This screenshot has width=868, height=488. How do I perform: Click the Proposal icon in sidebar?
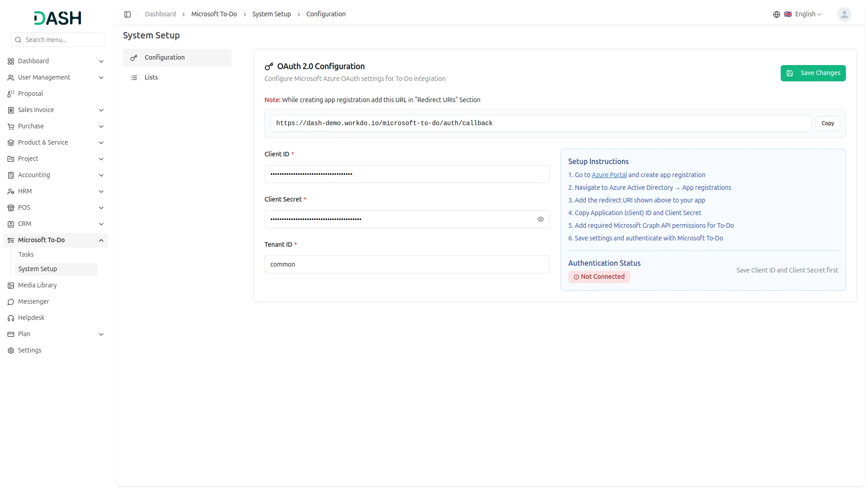pos(11,94)
